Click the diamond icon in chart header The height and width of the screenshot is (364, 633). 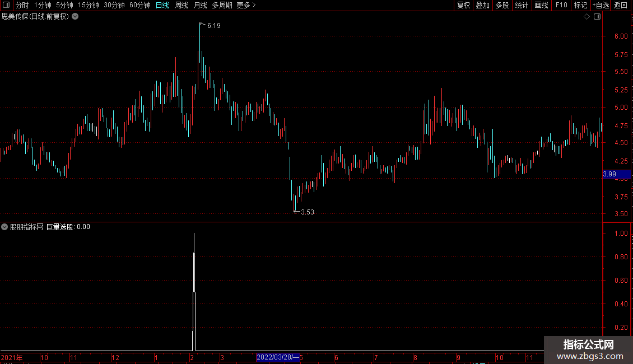tap(587, 17)
